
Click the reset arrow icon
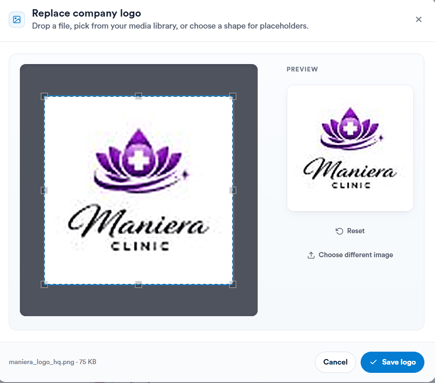[339, 231]
